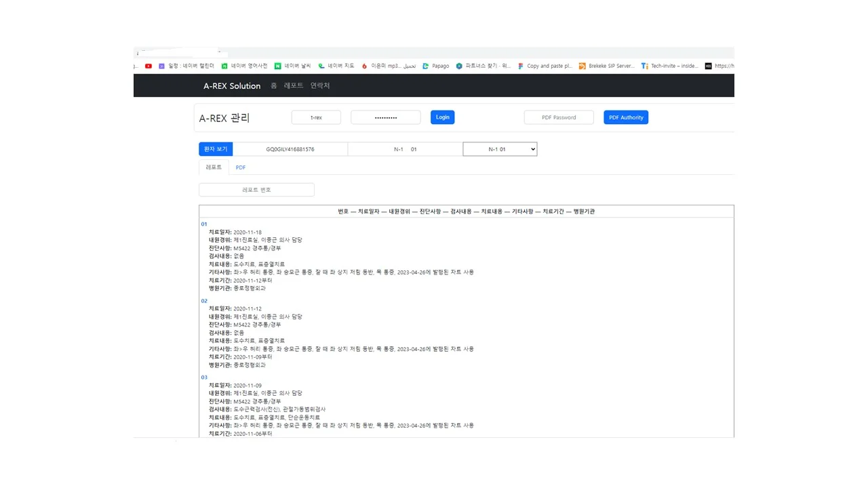Open the Tech-Invite bookmark
This screenshot has width=868, height=488.
coord(669,66)
